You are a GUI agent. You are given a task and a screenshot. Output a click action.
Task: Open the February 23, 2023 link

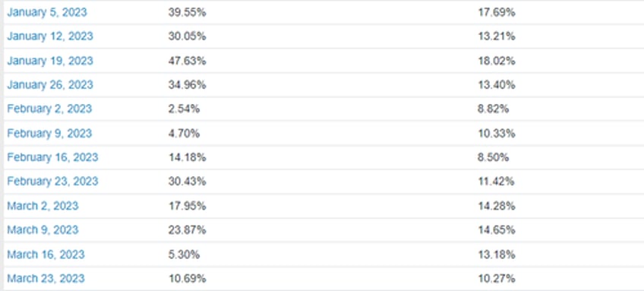pos(52,182)
